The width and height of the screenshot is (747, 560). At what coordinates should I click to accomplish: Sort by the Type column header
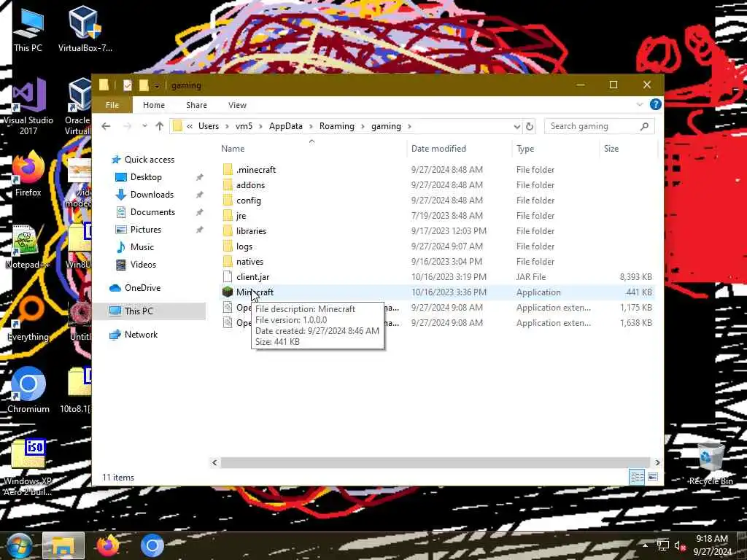tap(557, 149)
